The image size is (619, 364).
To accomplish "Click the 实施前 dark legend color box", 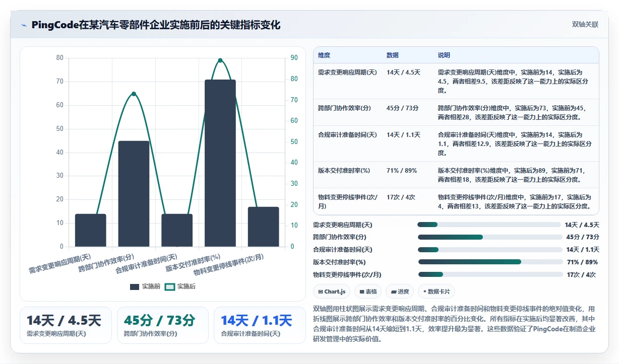I will pyautogui.click(x=135, y=287).
